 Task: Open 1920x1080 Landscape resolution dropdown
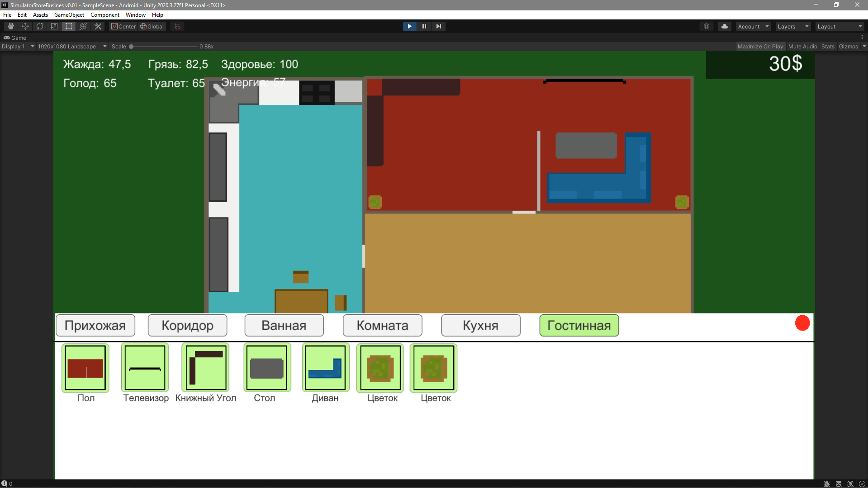tap(72, 46)
